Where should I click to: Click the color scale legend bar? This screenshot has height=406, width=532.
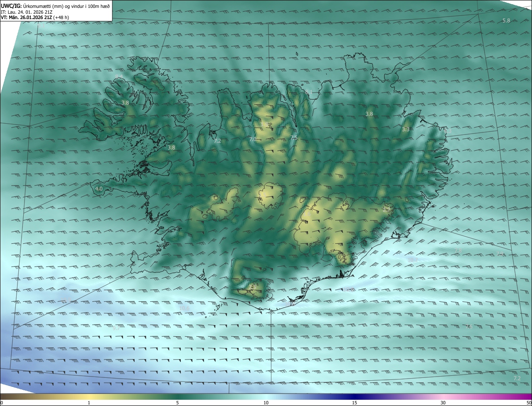[266, 396]
